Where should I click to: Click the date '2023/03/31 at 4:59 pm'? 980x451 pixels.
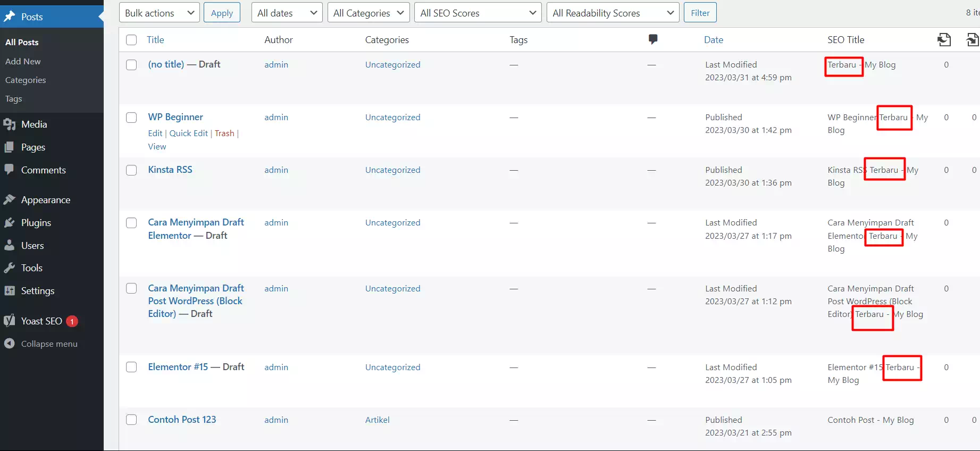tap(748, 78)
